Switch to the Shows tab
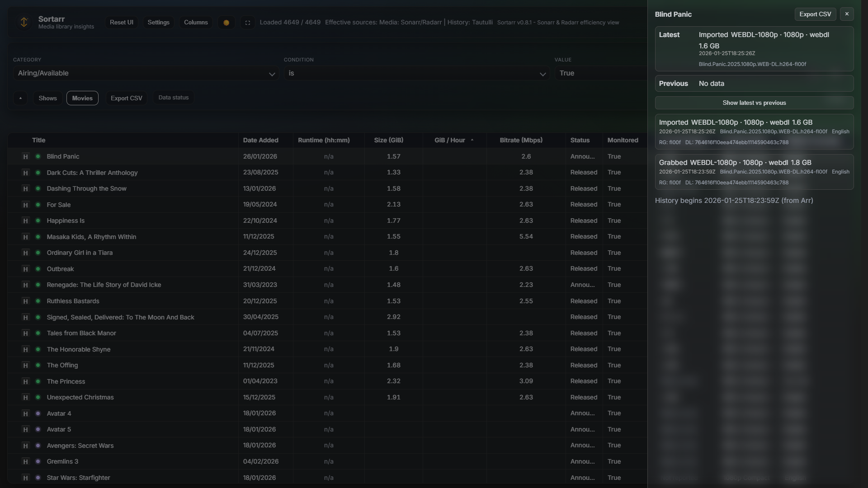868x488 pixels. coord(47,98)
